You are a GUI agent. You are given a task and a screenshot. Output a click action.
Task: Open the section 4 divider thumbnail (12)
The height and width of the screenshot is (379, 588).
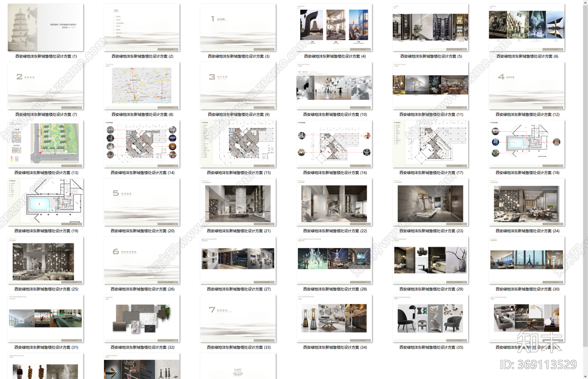527,86
